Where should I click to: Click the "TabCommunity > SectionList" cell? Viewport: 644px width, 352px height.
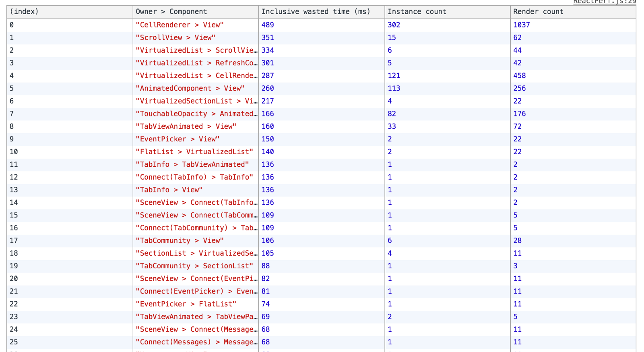pyautogui.click(x=194, y=266)
